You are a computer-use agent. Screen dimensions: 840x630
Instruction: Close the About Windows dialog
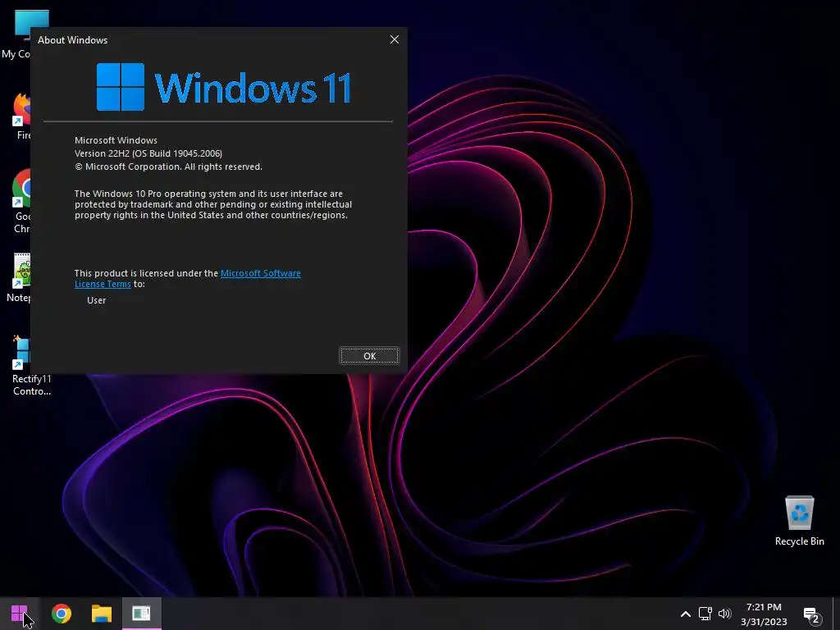pyautogui.click(x=395, y=39)
